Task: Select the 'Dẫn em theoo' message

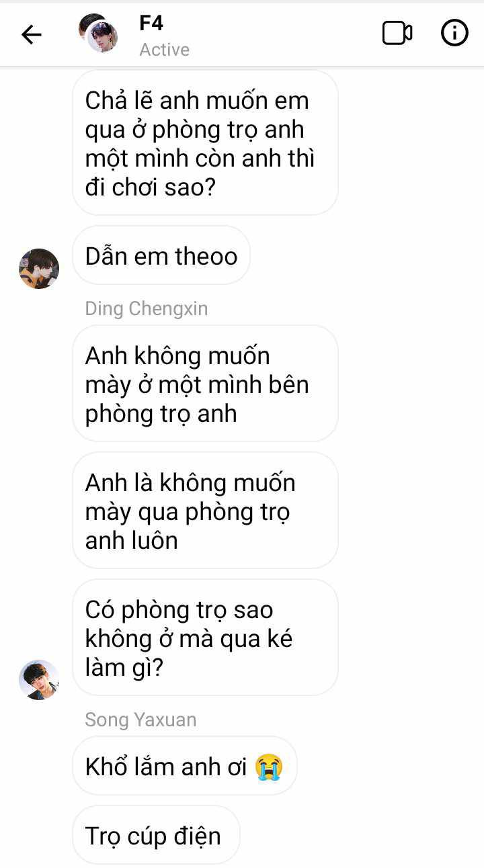Action: tap(161, 255)
